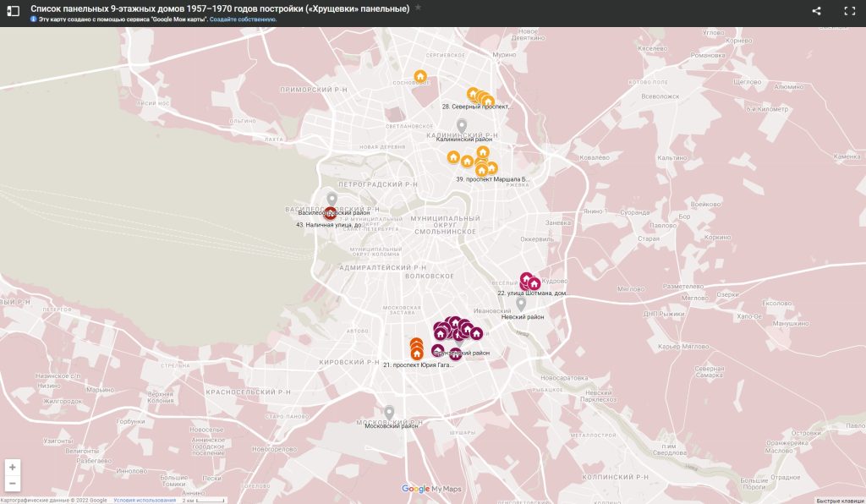
Task: Select the gray Калининский район pin
Action: coord(462,126)
